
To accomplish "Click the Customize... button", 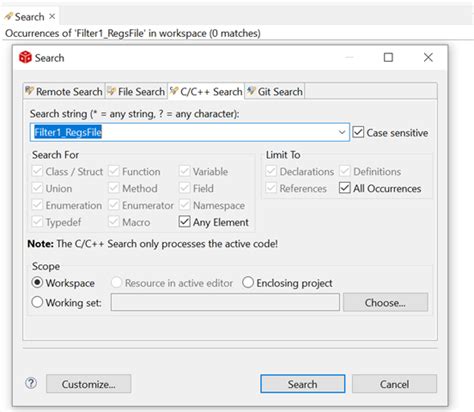I will [89, 384].
